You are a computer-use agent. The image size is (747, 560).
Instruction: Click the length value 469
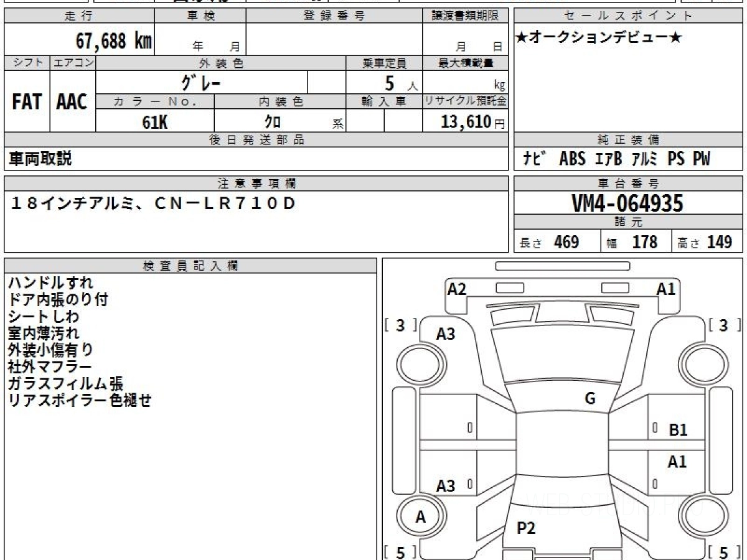566,242
